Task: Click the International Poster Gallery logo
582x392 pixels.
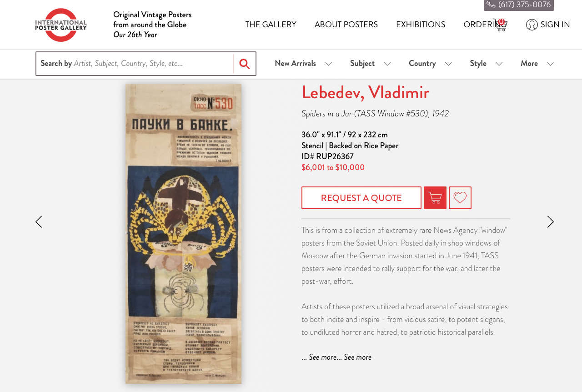Action: (61, 25)
